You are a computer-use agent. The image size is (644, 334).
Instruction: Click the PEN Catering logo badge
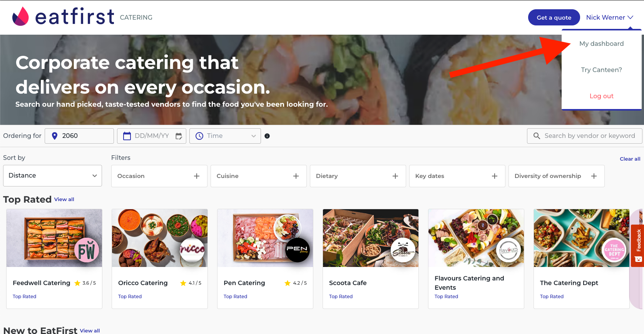298,250
